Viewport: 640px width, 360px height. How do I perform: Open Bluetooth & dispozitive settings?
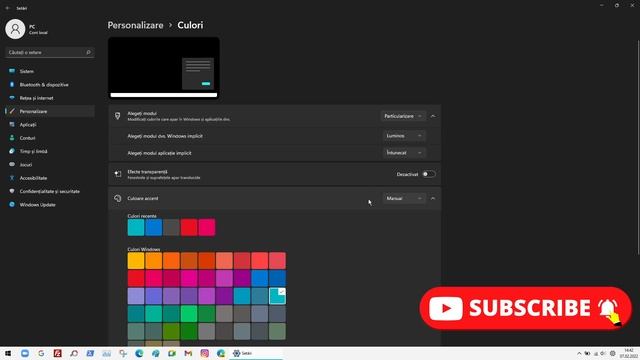coord(50,84)
